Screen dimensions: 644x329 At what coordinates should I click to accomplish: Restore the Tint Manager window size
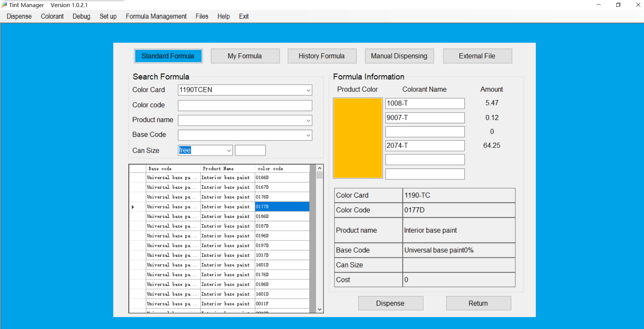[x=618, y=5]
